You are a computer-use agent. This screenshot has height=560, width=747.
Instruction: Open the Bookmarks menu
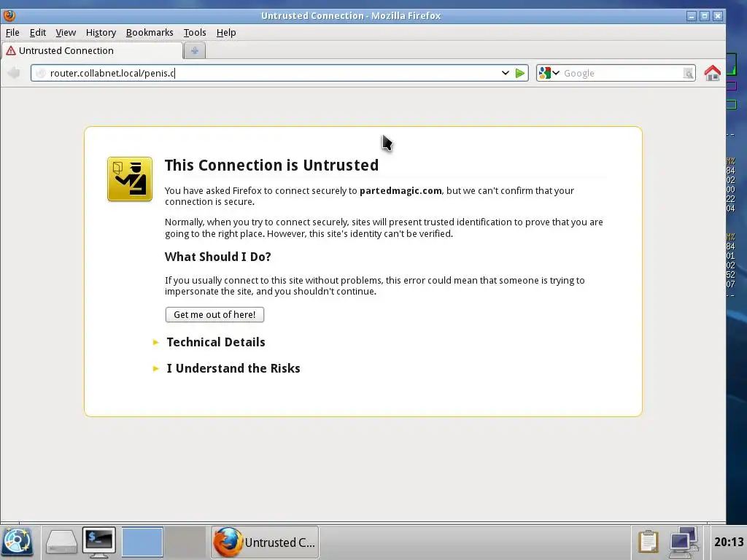click(150, 32)
